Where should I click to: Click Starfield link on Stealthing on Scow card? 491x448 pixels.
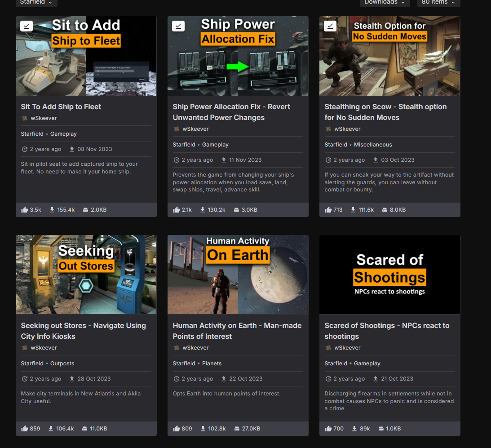pos(336,144)
